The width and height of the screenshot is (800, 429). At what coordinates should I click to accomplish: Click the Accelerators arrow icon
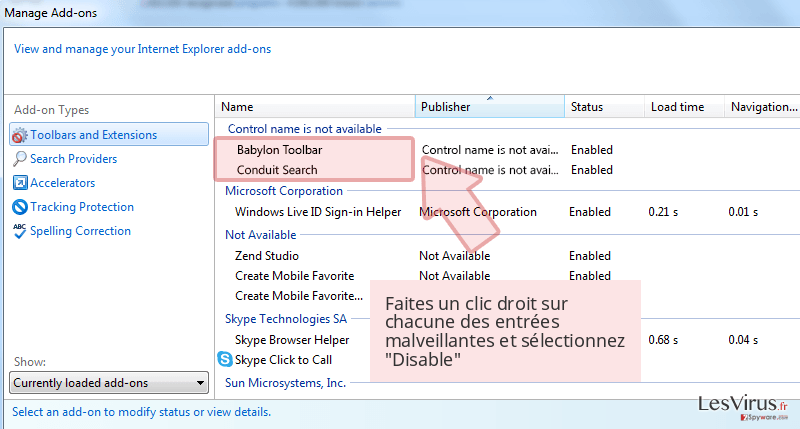click(20, 183)
